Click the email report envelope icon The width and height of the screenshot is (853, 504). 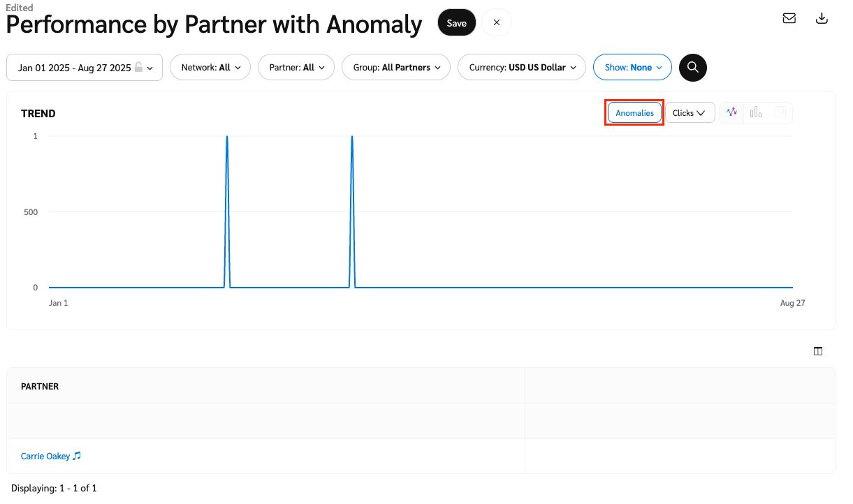[789, 19]
